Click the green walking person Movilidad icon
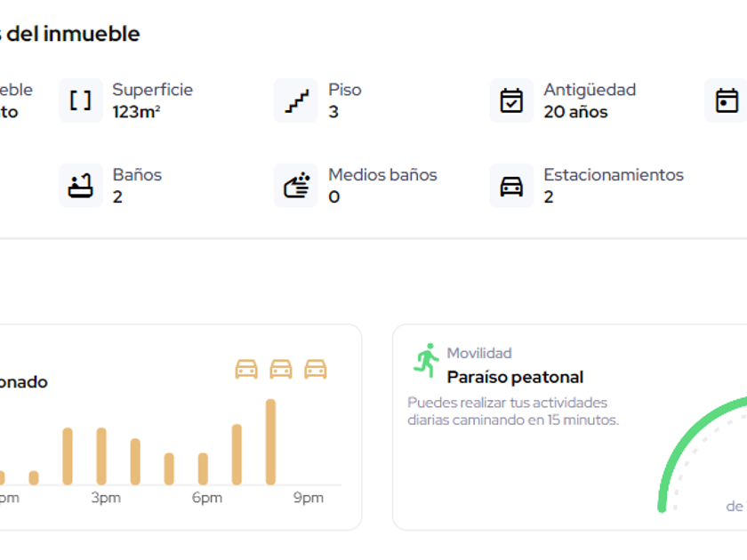 pos(426,361)
